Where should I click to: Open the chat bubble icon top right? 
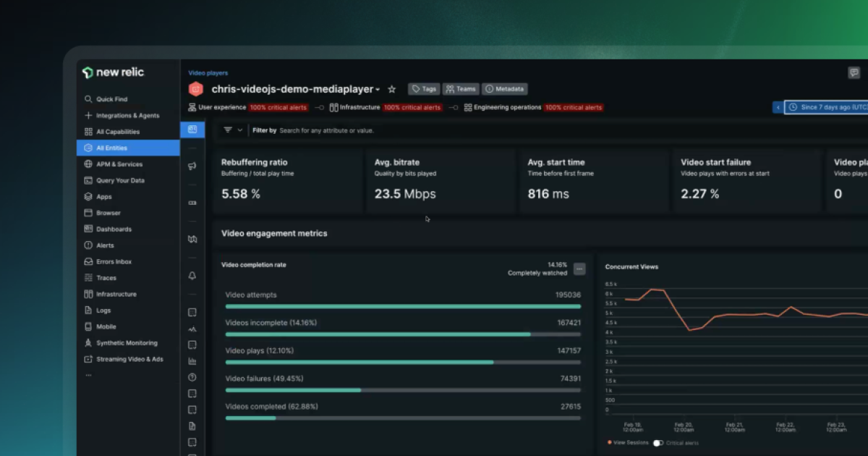pyautogui.click(x=854, y=72)
